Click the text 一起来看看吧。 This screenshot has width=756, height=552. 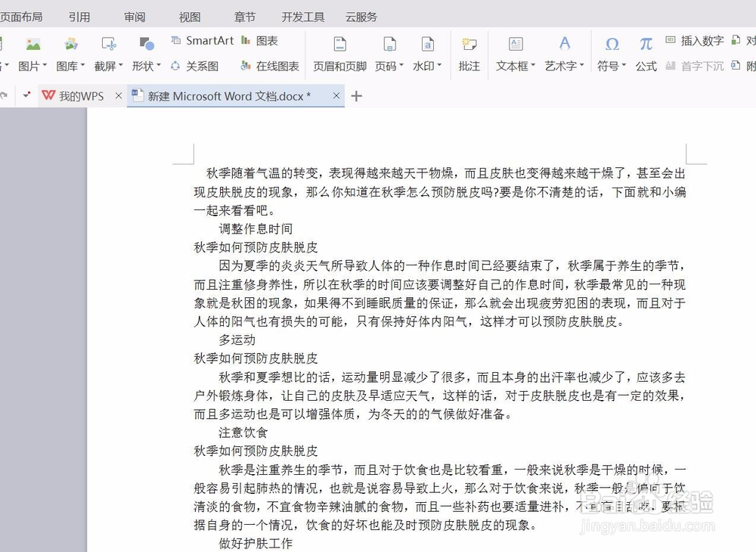point(235,210)
